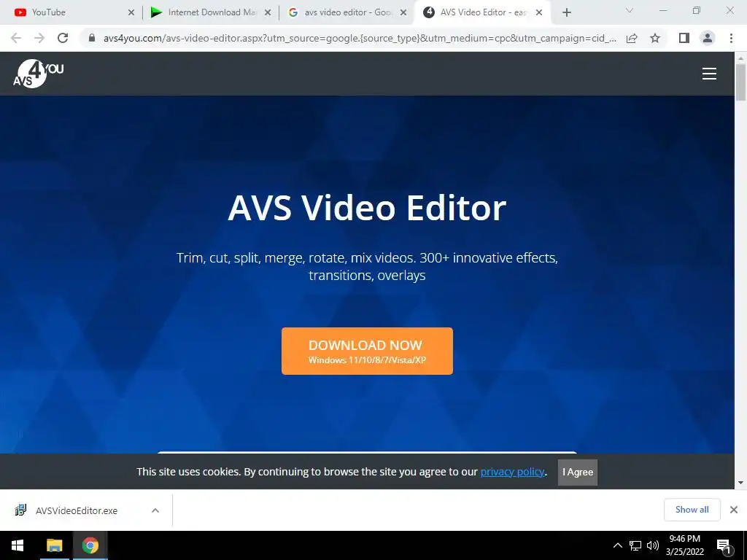Click I Agree on the cookie notice
The image size is (747, 560).
tap(578, 472)
